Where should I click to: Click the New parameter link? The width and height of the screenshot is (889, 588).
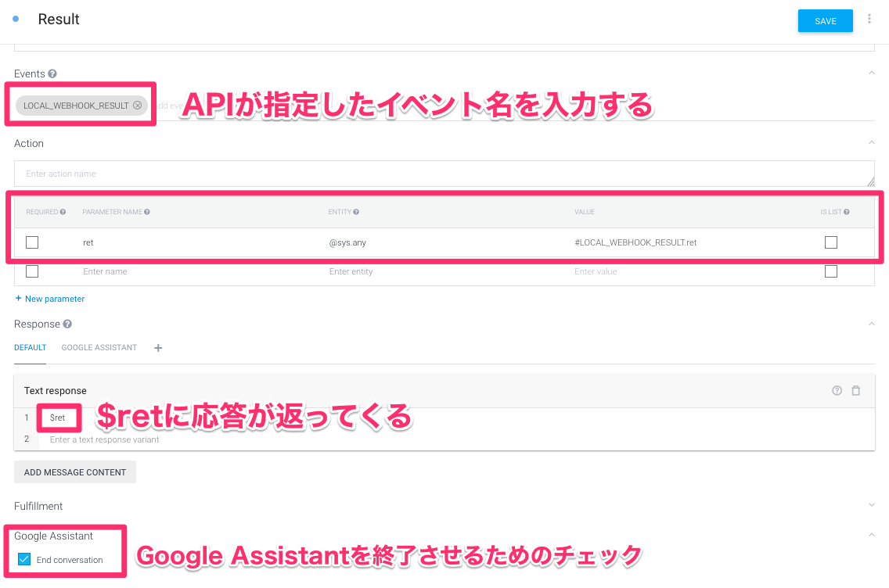[x=49, y=299]
